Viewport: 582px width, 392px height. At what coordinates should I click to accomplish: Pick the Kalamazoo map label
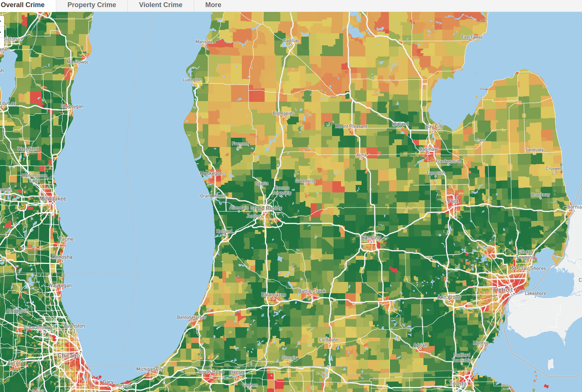coord(274,295)
